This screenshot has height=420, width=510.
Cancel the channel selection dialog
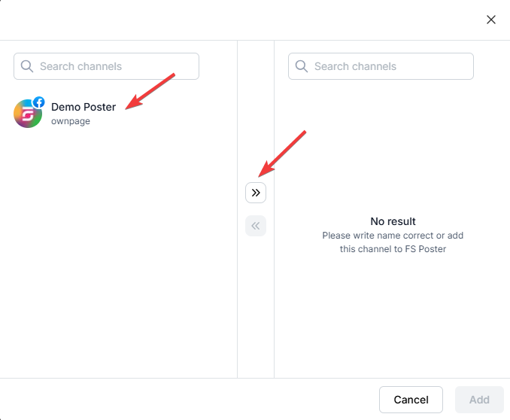tap(411, 400)
